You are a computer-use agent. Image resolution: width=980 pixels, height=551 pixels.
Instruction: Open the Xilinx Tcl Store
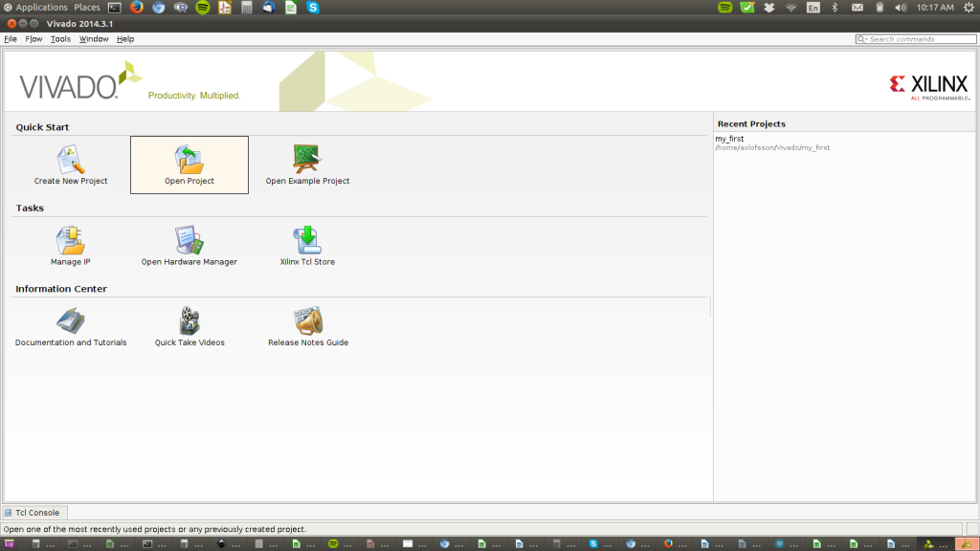[x=307, y=240]
